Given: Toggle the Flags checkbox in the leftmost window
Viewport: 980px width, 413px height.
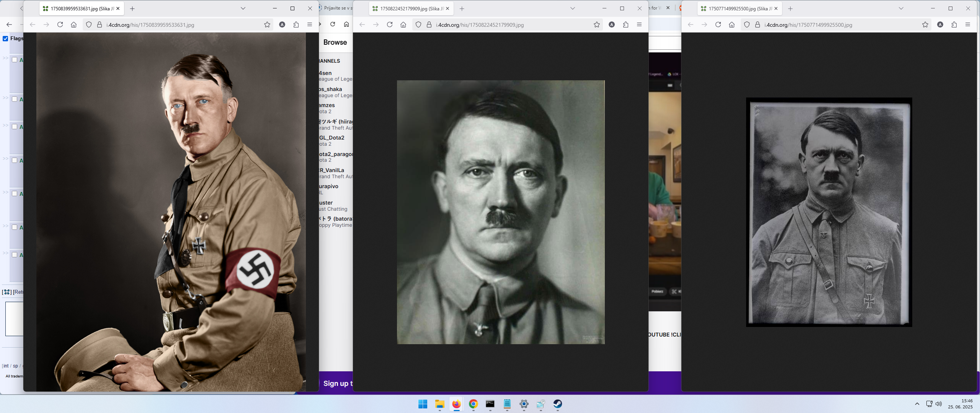Looking at the screenshot, I should [5, 38].
